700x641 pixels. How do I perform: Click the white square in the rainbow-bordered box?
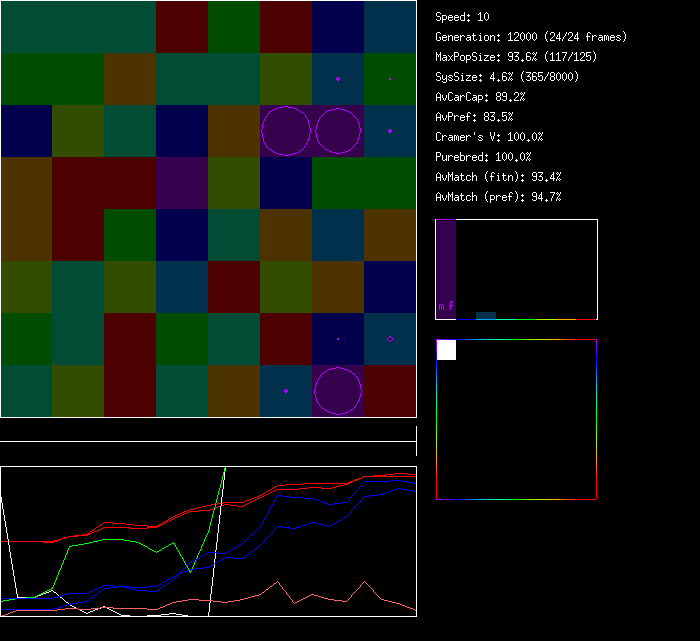click(446, 350)
